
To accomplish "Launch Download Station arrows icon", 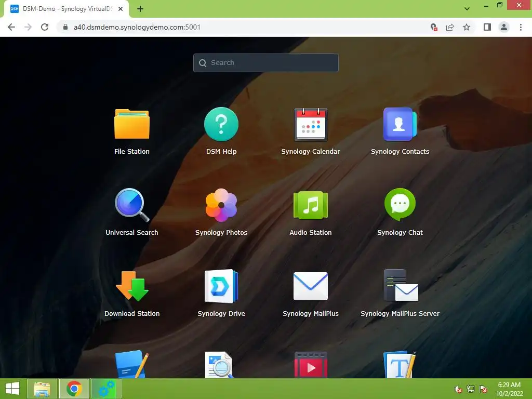I will 131,286.
